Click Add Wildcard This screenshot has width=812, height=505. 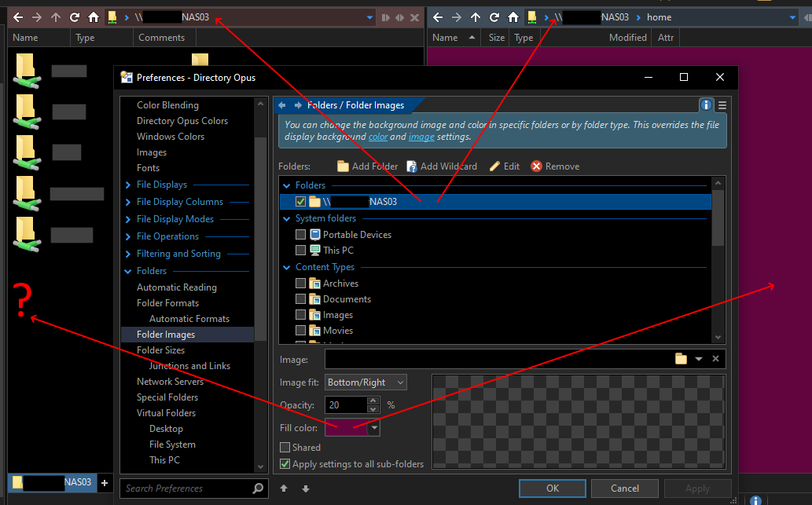(x=442, y=166)
